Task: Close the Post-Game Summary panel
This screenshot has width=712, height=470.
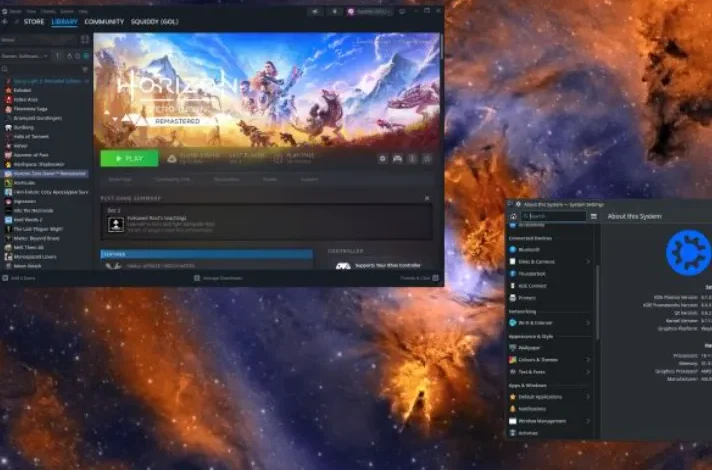Action: pyautogui.click(x=427, y=198)
